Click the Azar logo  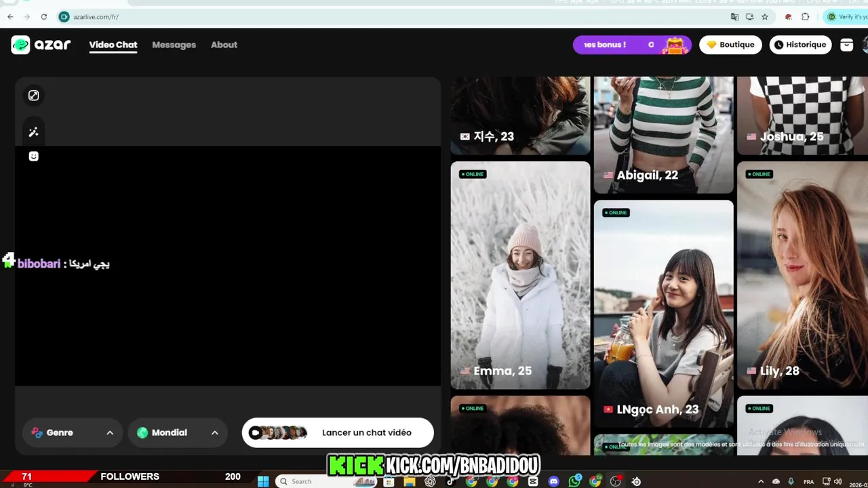(41, 45)
